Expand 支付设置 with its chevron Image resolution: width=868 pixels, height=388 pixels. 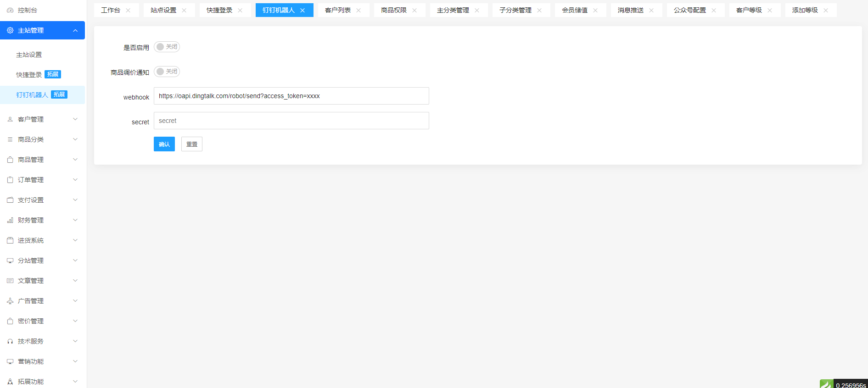pos(75,200)
